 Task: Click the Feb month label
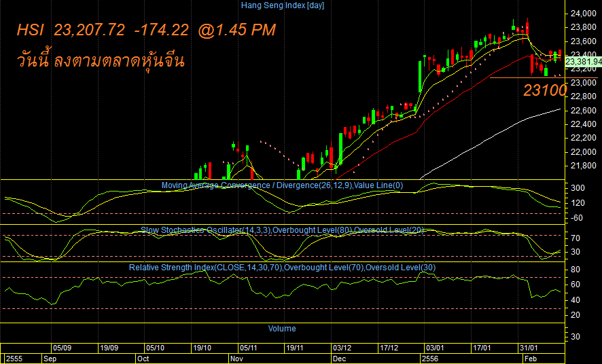tap(531, 359)
